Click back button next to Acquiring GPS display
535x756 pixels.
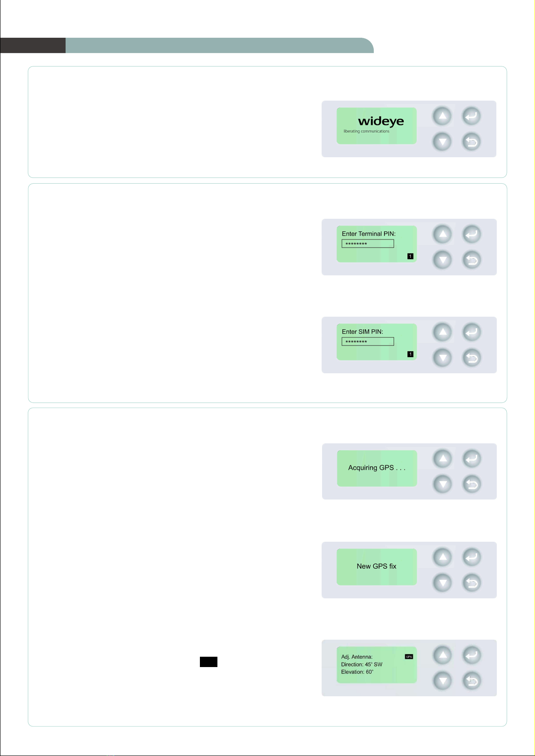(472, 484)
